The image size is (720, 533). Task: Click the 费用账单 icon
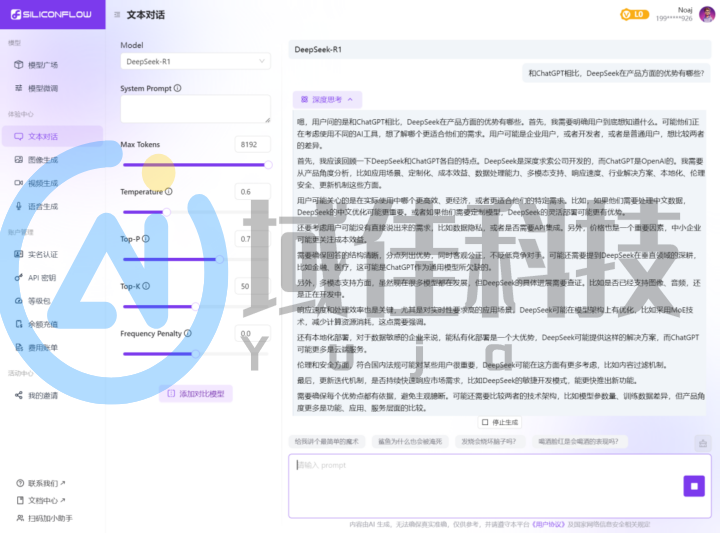(18, 348)
